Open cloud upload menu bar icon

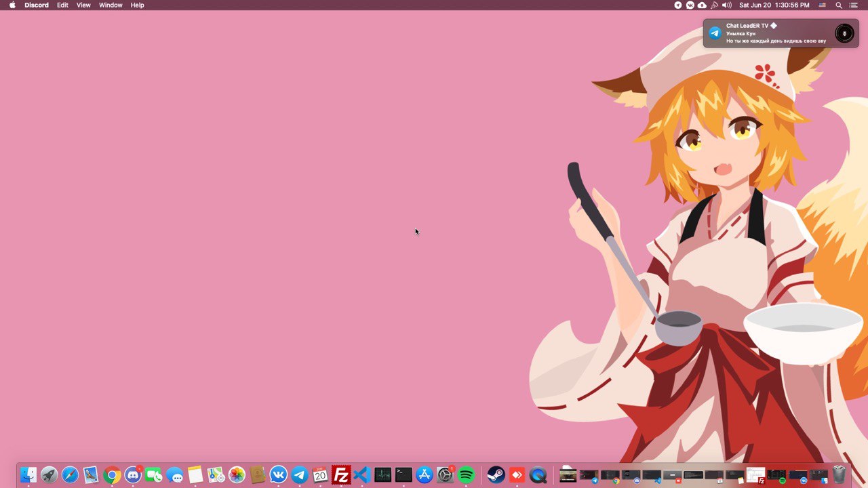coord(702,5)
